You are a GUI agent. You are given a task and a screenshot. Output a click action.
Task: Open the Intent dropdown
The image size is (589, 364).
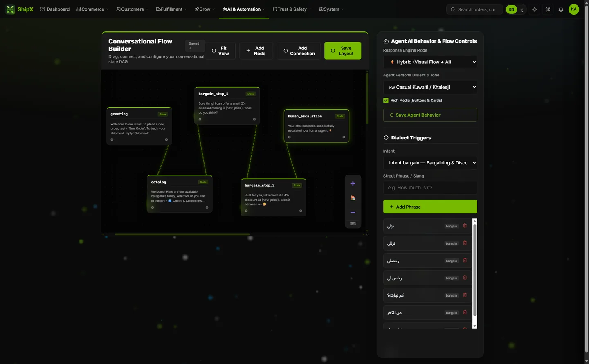point(430,163)
